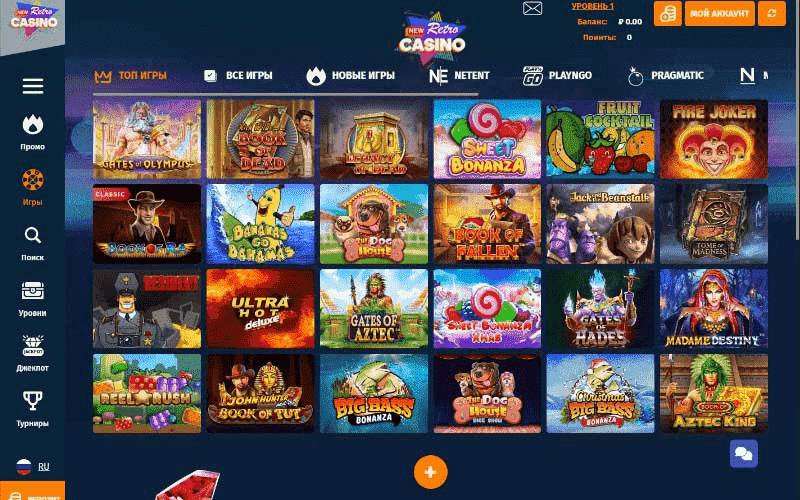Select the Игры casino chip icon
Viewport: 800px width, 500px height.
tap(33, 180)
